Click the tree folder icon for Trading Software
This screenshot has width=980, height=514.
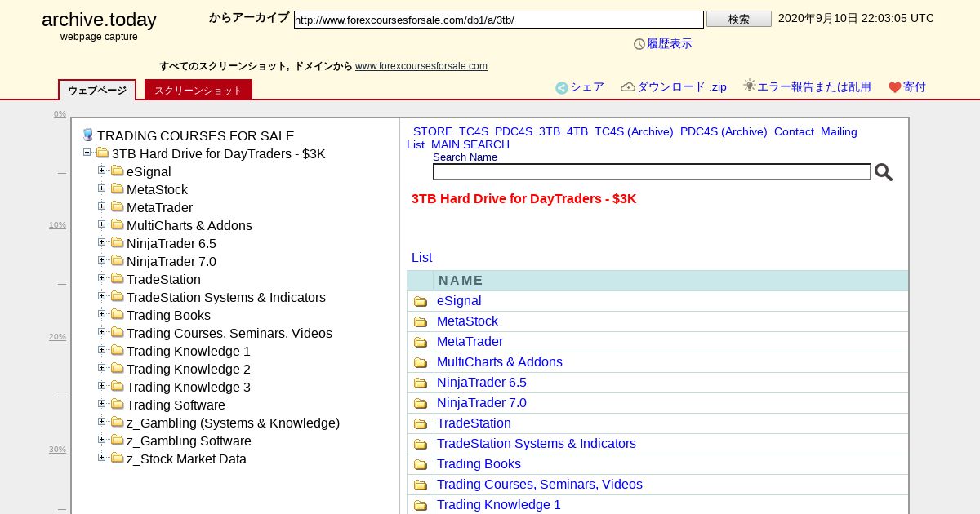click(117, 404)
